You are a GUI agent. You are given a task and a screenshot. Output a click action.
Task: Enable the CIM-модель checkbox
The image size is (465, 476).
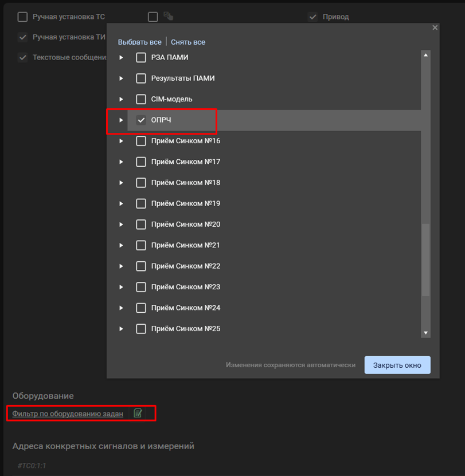pos(141,99)
